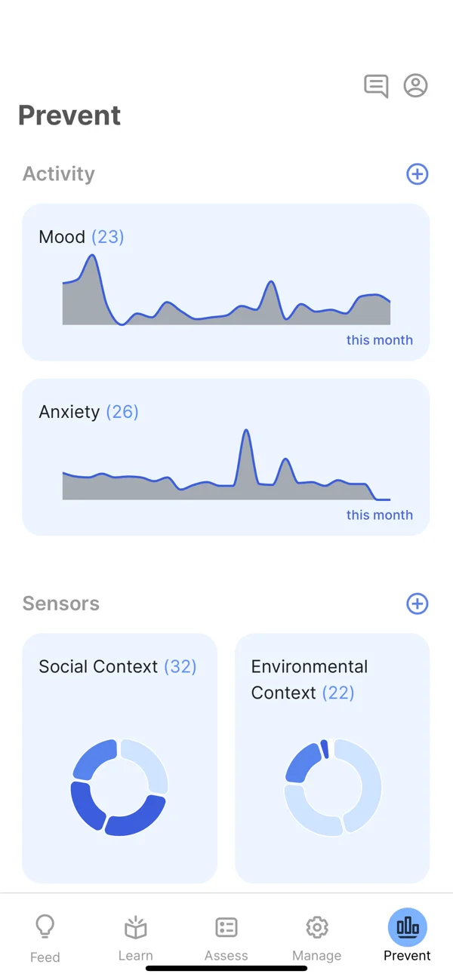Tap the Feed lightbulb icon
This screenshot has height=980, width=453.
[45, 926]
